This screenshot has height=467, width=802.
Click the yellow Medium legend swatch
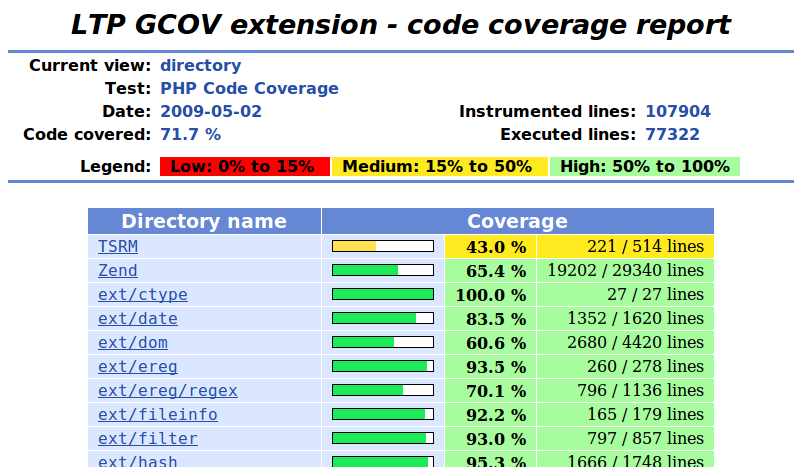(x=439, y=167)
